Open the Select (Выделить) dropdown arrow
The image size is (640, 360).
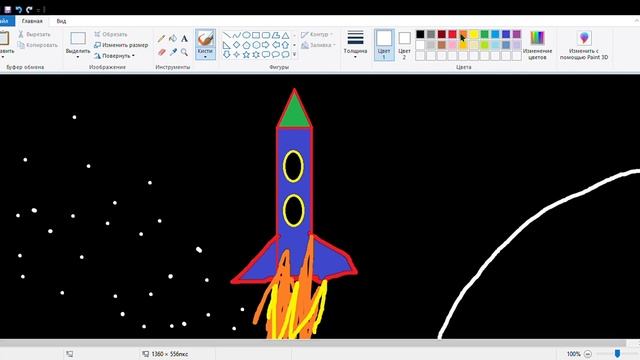pyautogui.click(x=78, y=57)
